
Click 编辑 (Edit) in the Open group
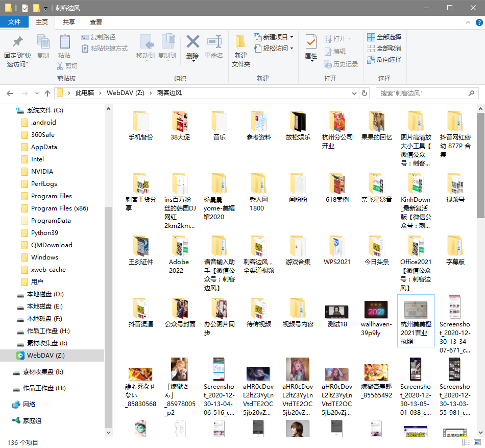pos(335,52)
